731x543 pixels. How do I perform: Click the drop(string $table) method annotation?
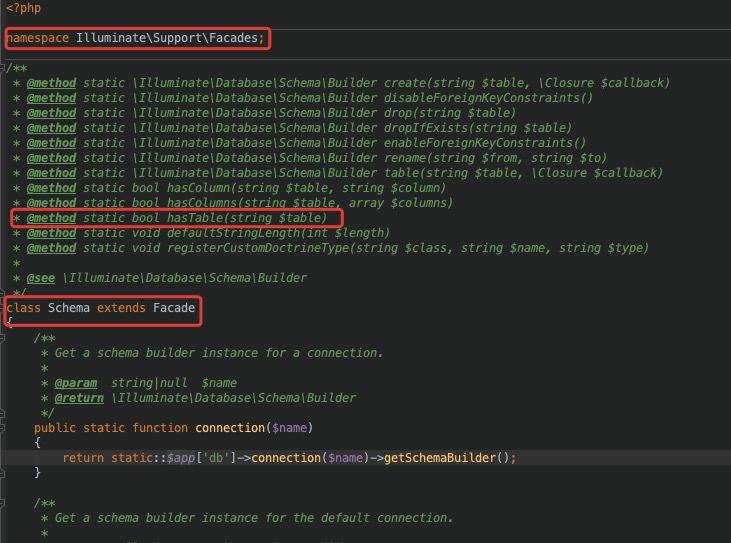click(450, 113)
